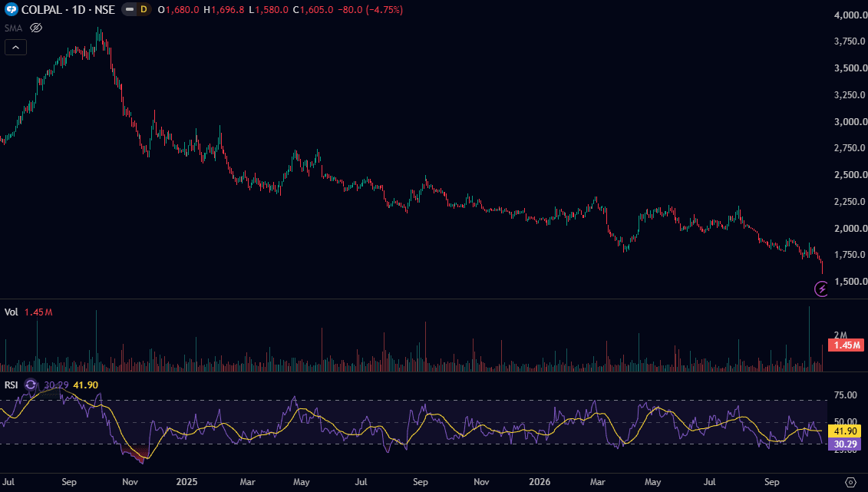Click the Mar label right after 2025

[x=247, y=482]
